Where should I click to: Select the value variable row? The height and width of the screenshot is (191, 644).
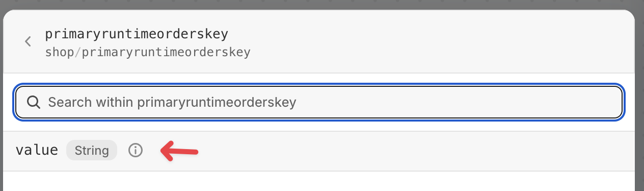(319, 151)
